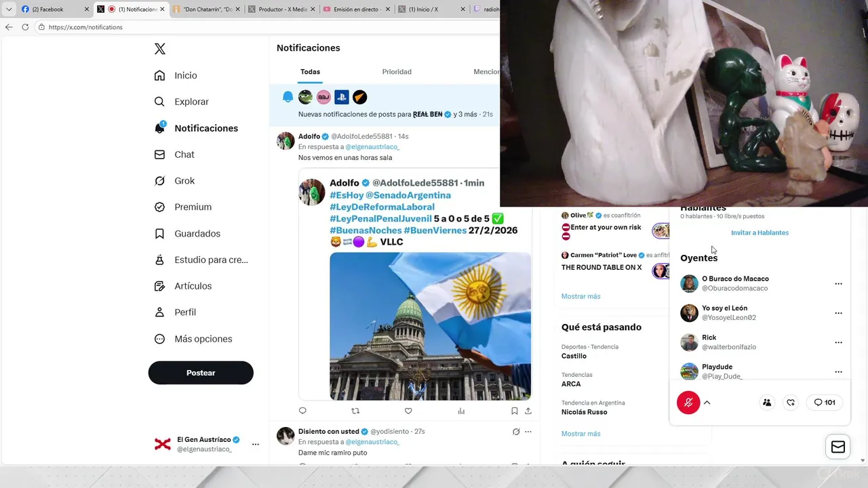Image resolution: width=868 pixels, height=488 pixels.
Task: Click Mostrar más below the live Spaces
Action: point(580,296)
